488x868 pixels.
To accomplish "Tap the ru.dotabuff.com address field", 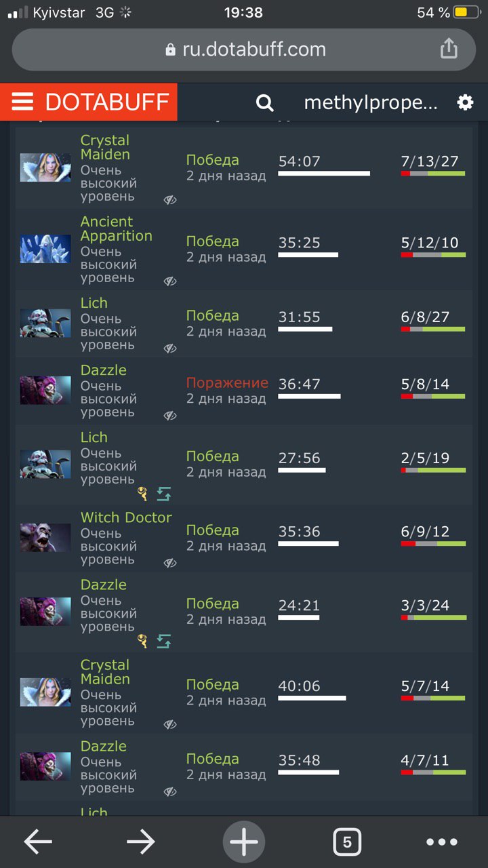I will point(244,50).
